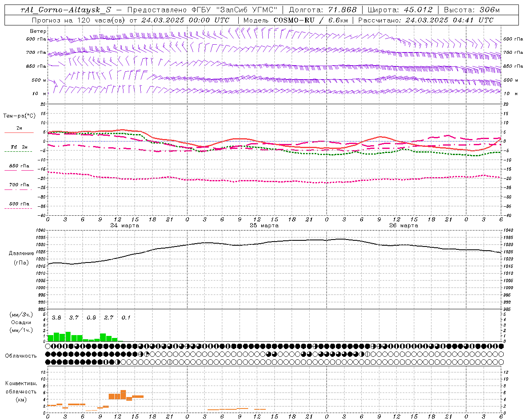Click the dashed line sample under Td 2м legend
525x420 pixels.
coord(18,152)
